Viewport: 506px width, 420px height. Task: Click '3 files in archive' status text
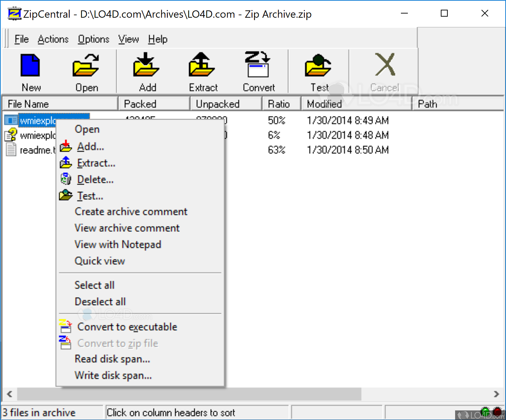point(39,413)
